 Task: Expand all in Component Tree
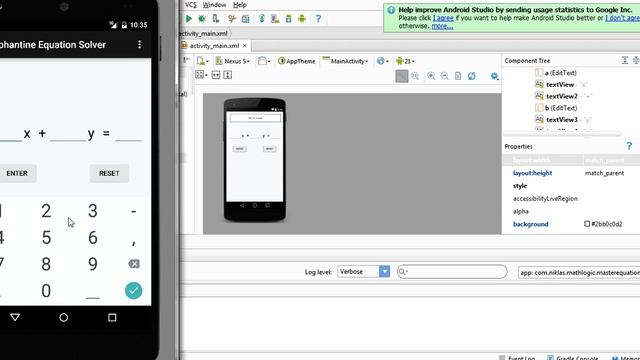tap(624, 60)
